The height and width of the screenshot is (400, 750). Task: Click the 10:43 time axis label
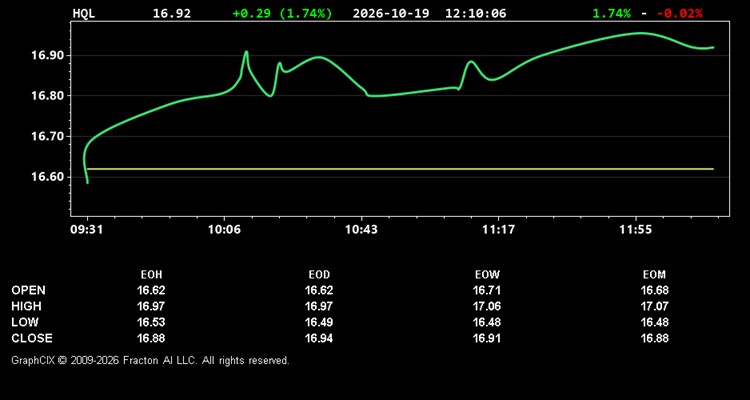coord(361,230)
